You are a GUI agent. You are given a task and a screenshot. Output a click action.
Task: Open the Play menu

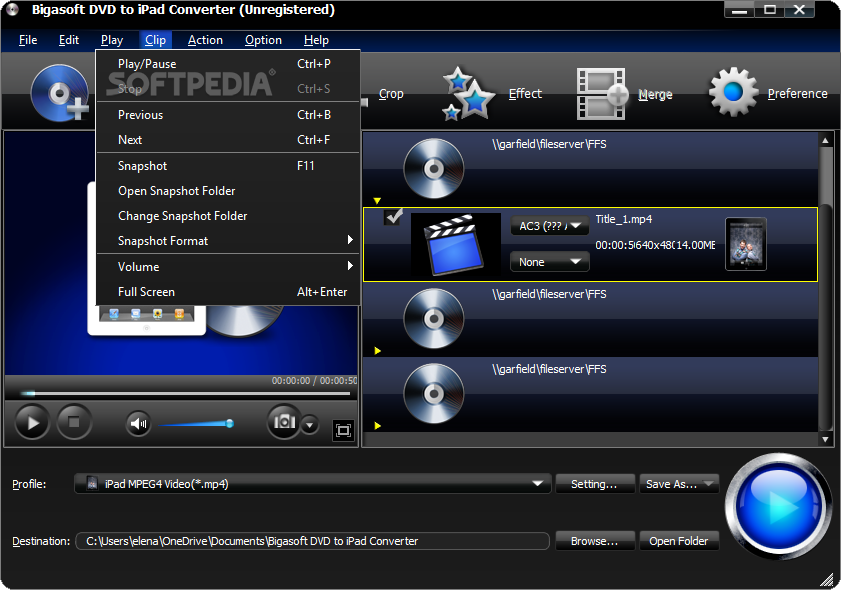click(112, 40)
